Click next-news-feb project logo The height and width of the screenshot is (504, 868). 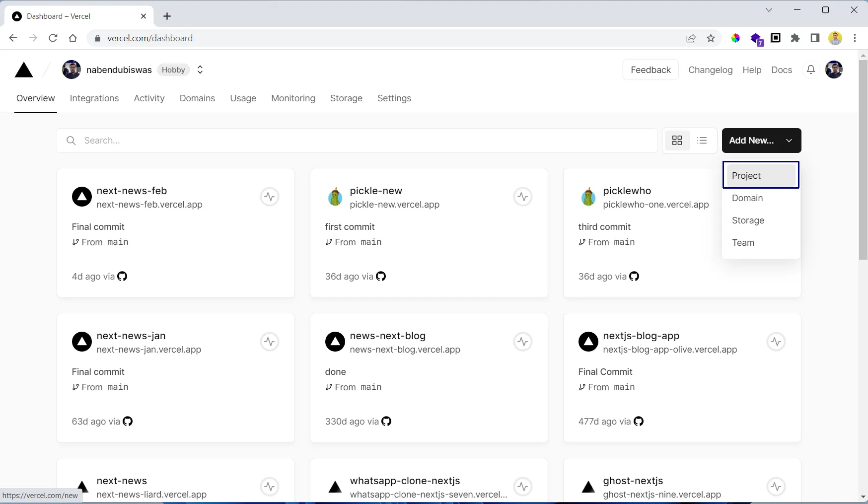(x=82, y=197)
